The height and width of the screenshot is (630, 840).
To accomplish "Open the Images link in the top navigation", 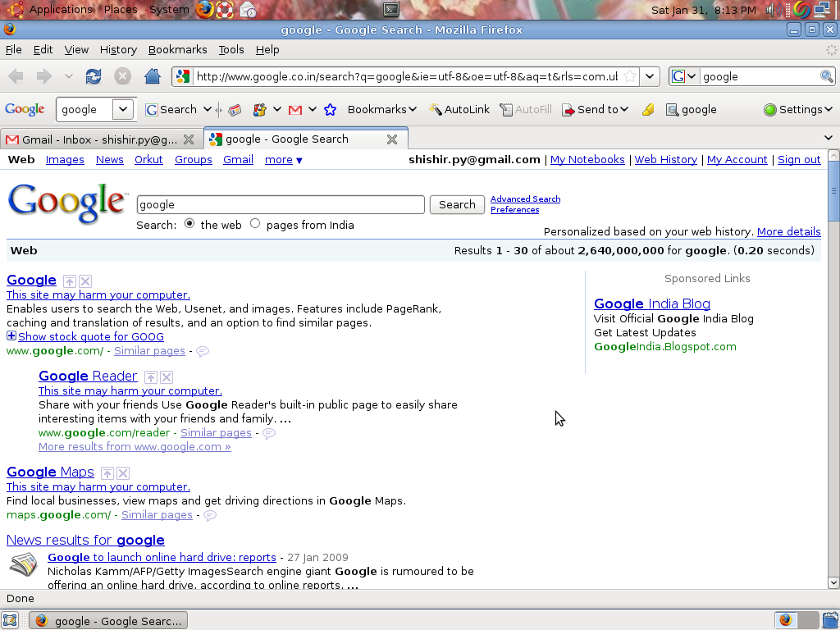I will coord(65,160).
